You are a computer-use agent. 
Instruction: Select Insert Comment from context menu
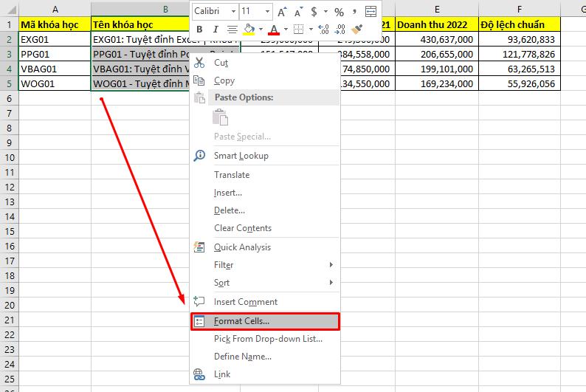pyautogui.click(x=245, y=302)
